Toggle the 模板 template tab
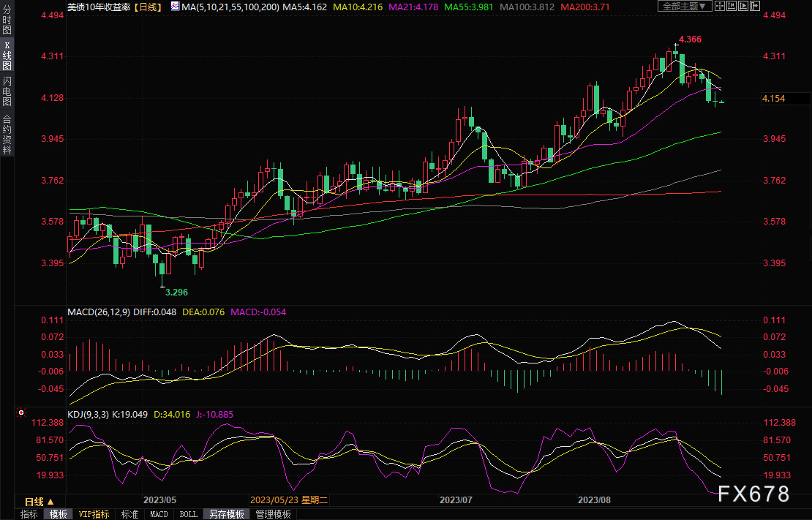Image resolution: width=812 pixels, height=520 pixels. tap(59, 514)
